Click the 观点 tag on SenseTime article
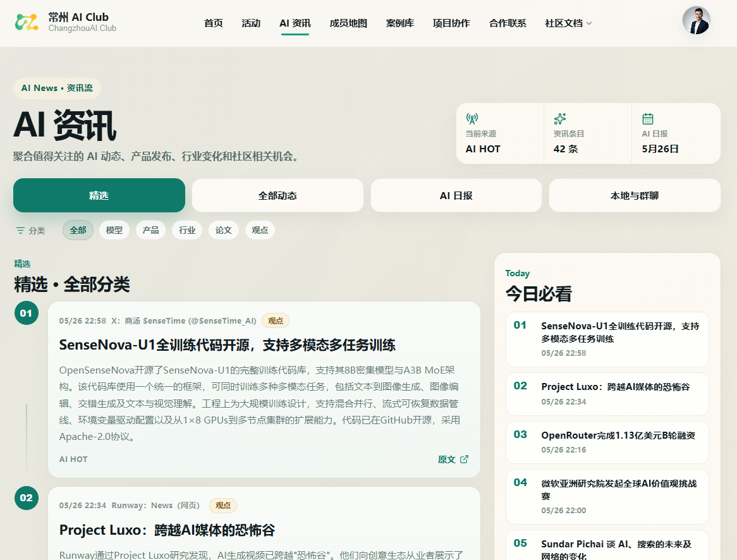The image size is (737, 560). click(x=276, y=320)
